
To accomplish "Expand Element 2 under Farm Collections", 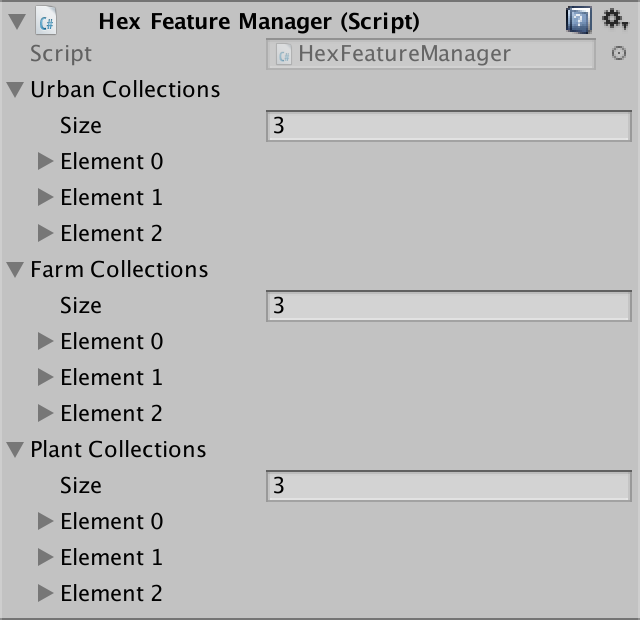I will coord(45,414).
